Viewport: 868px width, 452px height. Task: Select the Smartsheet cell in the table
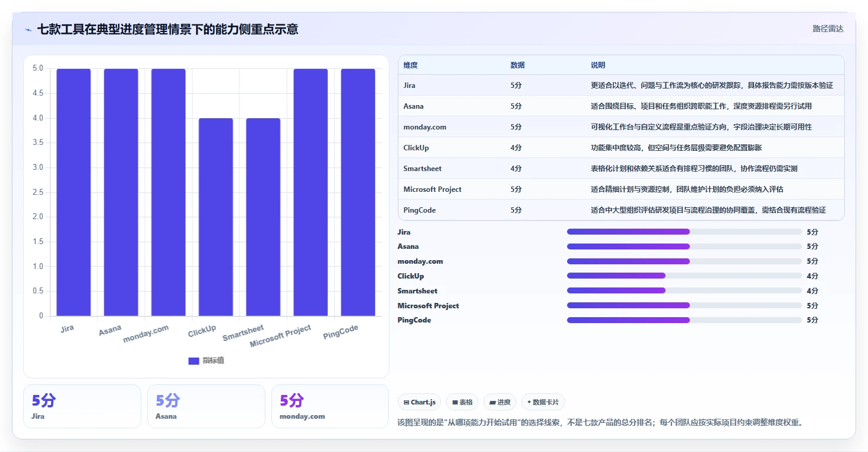(423, 169)
